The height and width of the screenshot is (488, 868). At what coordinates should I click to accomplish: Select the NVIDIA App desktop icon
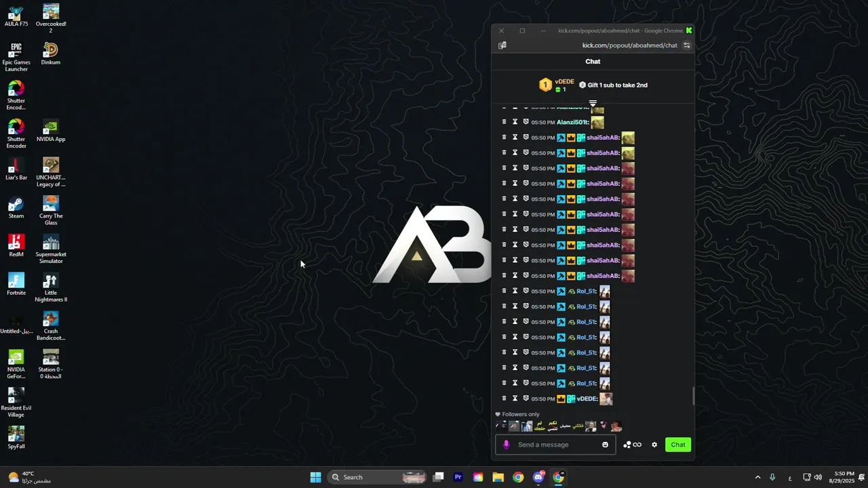coord(51,131)
